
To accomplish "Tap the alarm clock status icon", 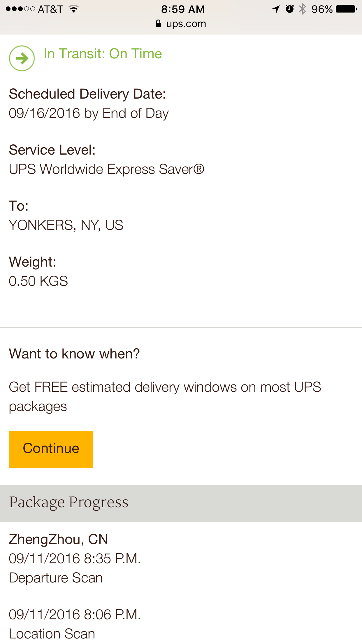I will pyautogui.click(x=289, y=9).
